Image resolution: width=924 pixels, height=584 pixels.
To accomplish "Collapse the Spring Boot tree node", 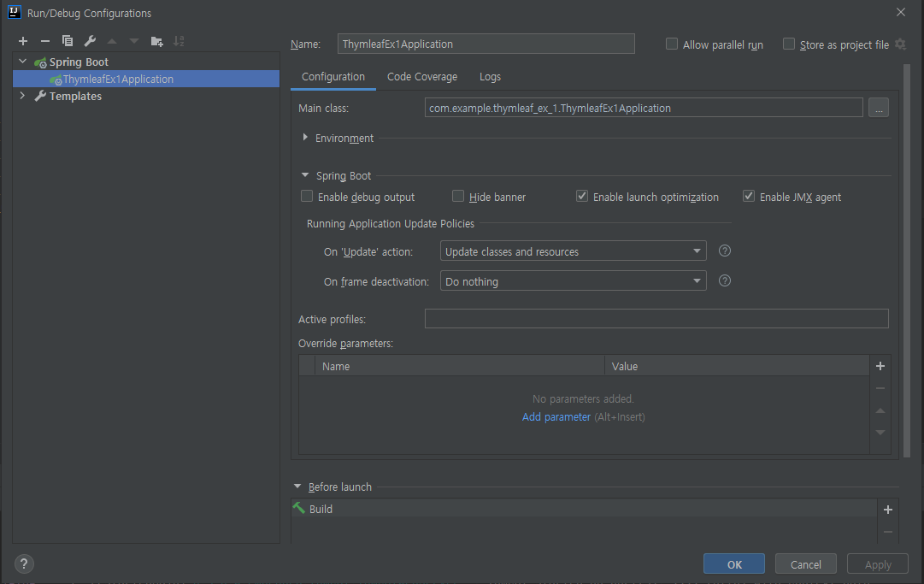I will tap(22, 62).
